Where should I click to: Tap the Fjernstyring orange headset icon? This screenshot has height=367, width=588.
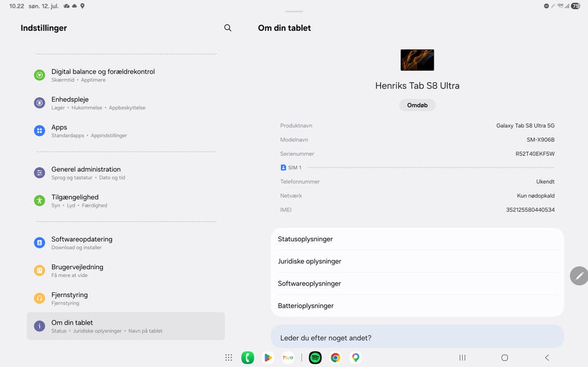[x=39, y=298]
